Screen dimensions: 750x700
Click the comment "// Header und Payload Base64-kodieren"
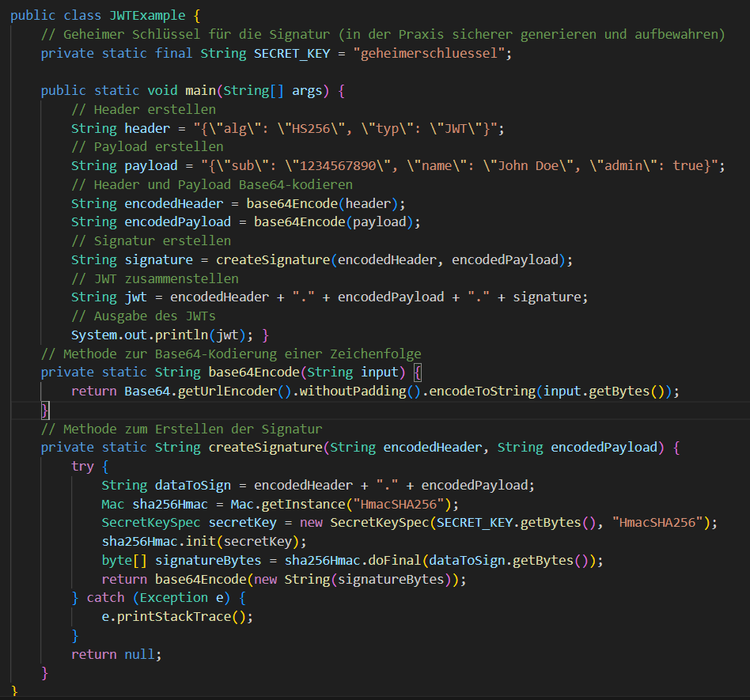tap(212, 184)
